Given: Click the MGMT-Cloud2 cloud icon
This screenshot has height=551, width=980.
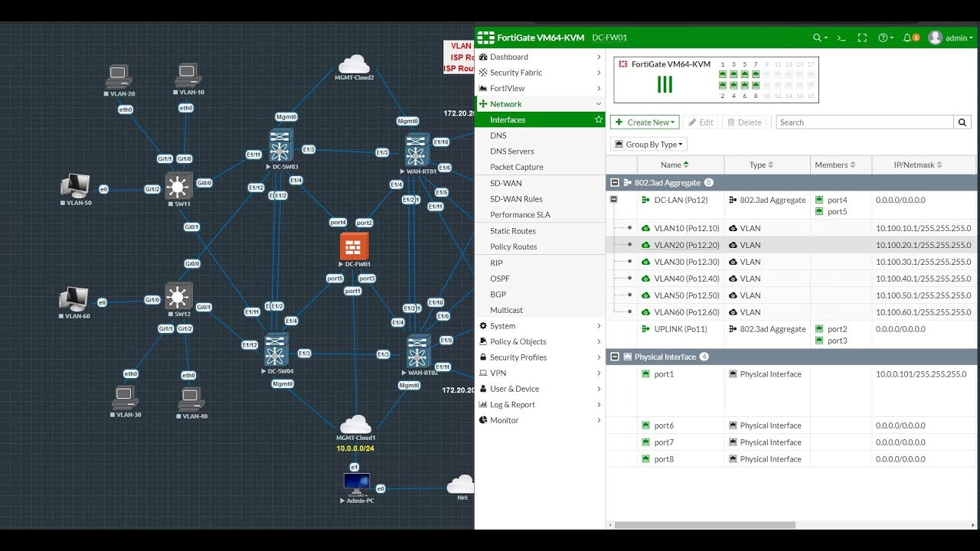Looking at the screenshot, I should (x=354, y=64).
